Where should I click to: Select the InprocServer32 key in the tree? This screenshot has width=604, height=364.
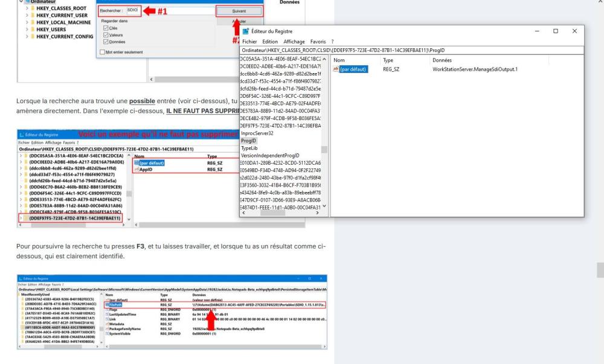click(x=257, y=133)
